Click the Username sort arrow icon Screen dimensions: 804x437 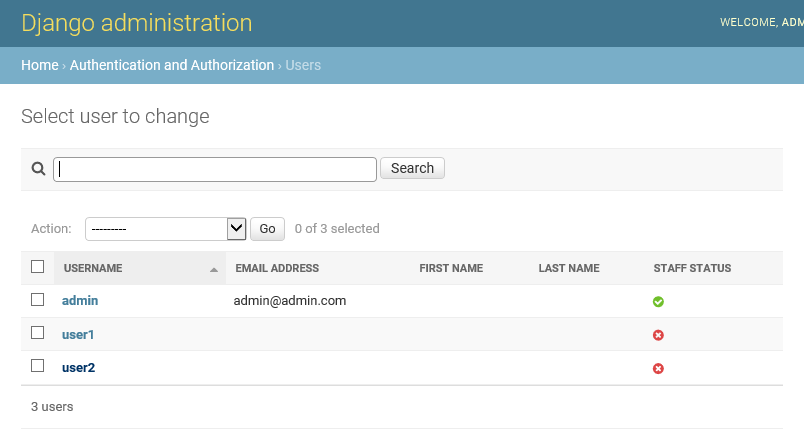pyautogui.click(x=214, y=269)
